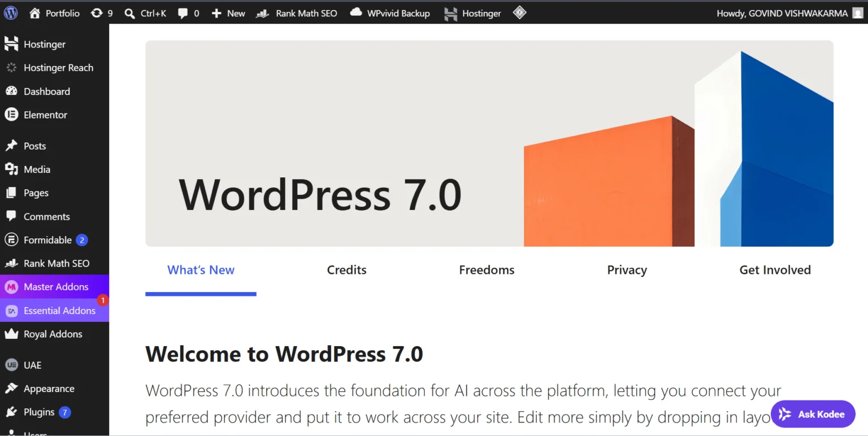Select the What's New tab

[x=201, y=270]
